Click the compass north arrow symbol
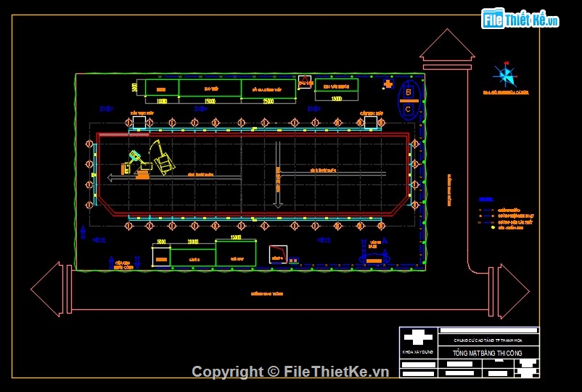This screenshot has height=392, width=582. point(505,74)
